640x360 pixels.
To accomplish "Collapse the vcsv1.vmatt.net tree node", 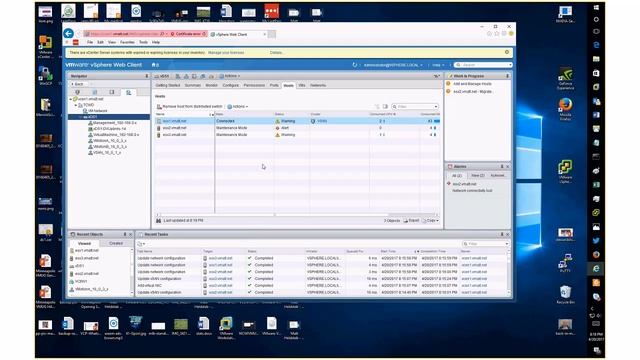I will 71,99.
